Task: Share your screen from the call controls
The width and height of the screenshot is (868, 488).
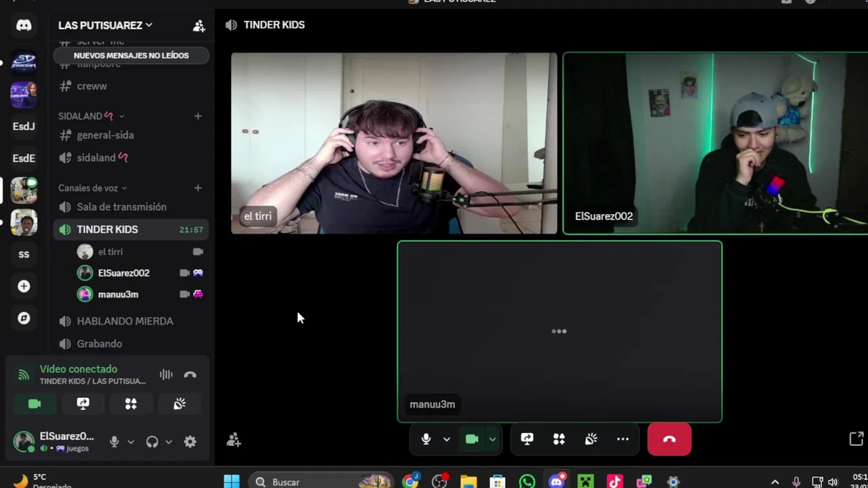Action: coord(527,439)
